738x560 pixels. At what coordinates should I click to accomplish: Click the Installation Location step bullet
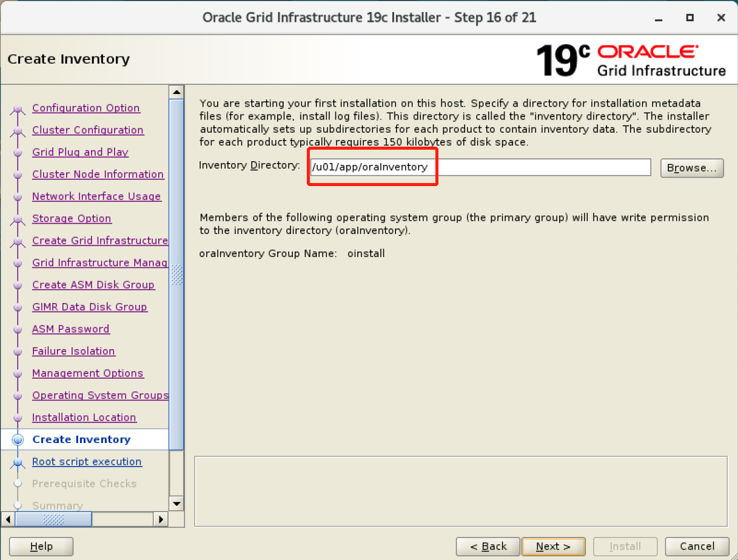pyautogui.click(x=18, y=418)
